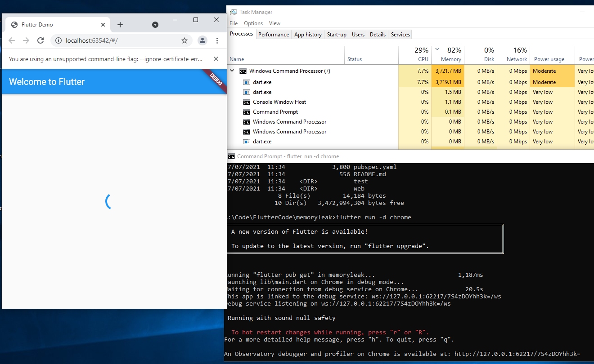Bookmark the page with the star icon

click(x=184, y=40)
